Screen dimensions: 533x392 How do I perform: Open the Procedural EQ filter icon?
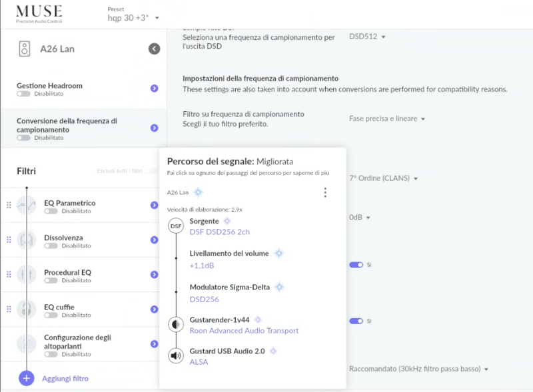click(28, 273)
